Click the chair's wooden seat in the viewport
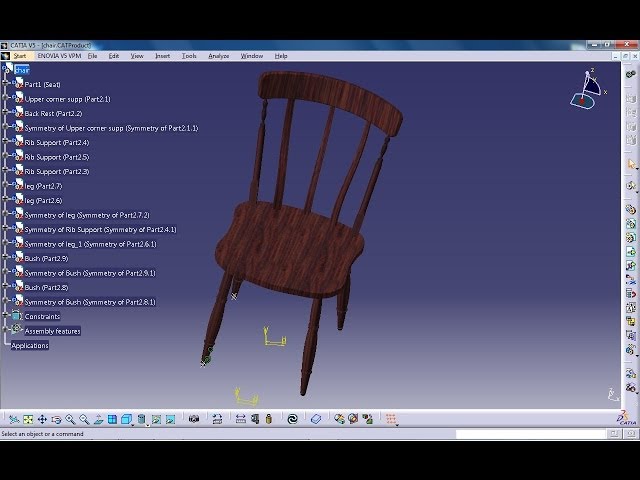 289,248
